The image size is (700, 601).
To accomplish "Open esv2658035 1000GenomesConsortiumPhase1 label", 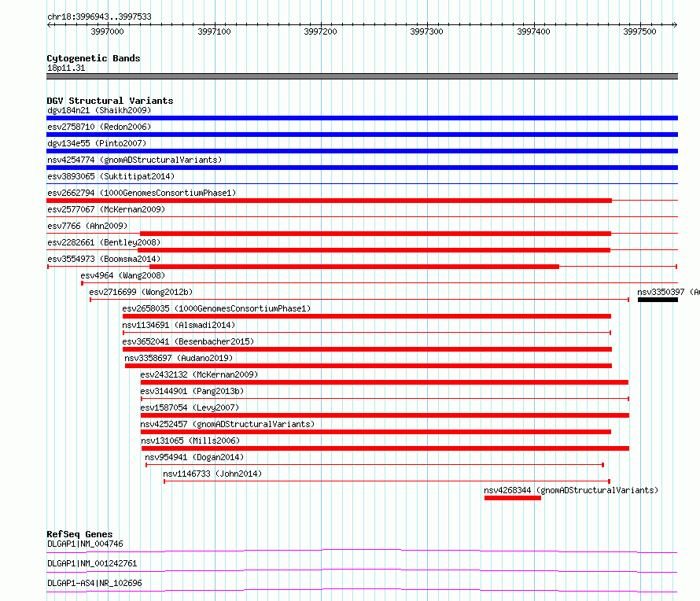I will [216, 308].
